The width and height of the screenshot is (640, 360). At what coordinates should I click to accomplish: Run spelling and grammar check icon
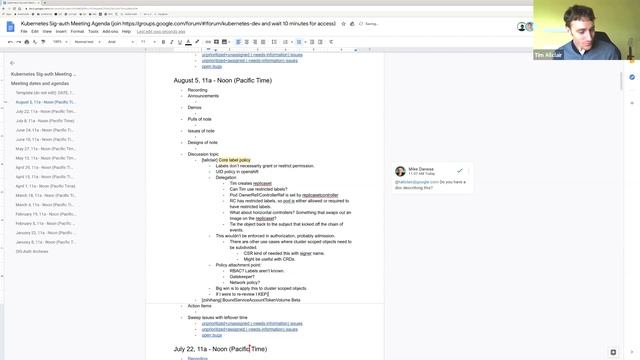35,42
